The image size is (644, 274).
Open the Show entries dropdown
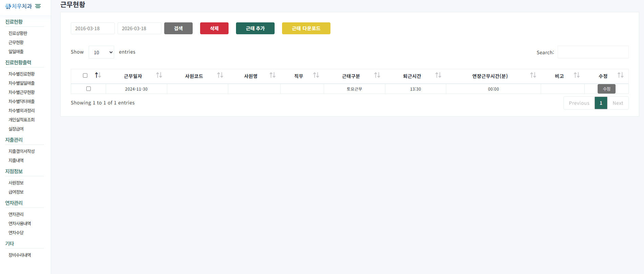[x=101, y=52]
